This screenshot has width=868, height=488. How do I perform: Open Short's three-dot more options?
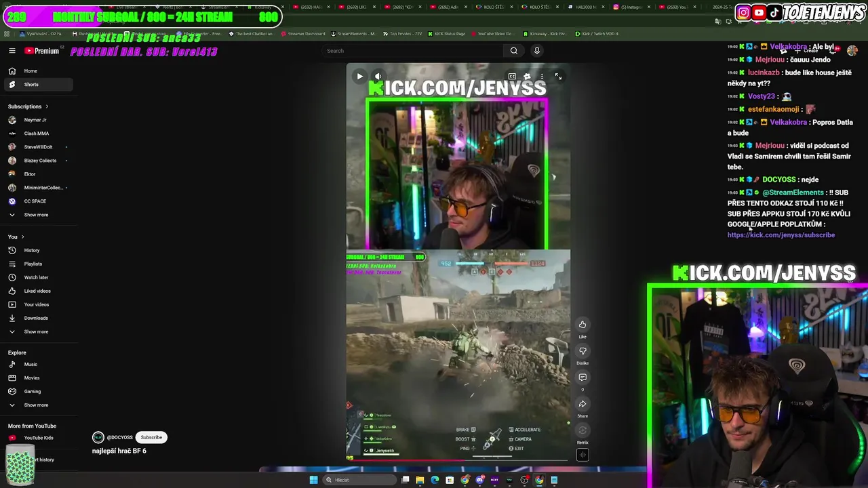(x=542, y=77)
